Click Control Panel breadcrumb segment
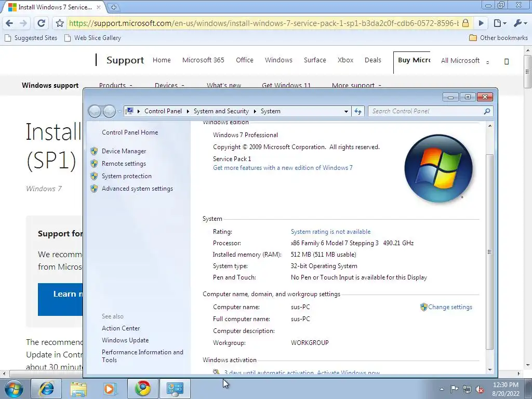This screenshot has width=532, height=399. pyautogui.click(x=163, y=111)
